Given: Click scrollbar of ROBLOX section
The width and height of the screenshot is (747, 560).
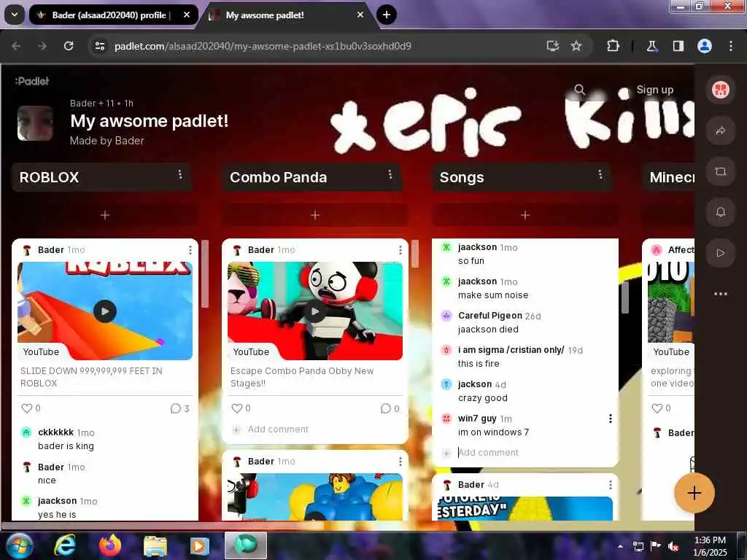Looking at the screenshot, I should point(205,274).
